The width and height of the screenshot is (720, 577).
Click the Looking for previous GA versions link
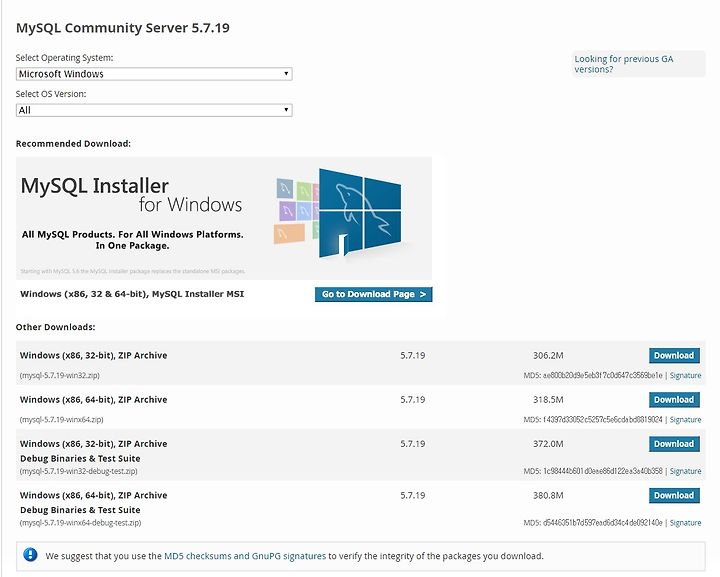pos(623,64)
